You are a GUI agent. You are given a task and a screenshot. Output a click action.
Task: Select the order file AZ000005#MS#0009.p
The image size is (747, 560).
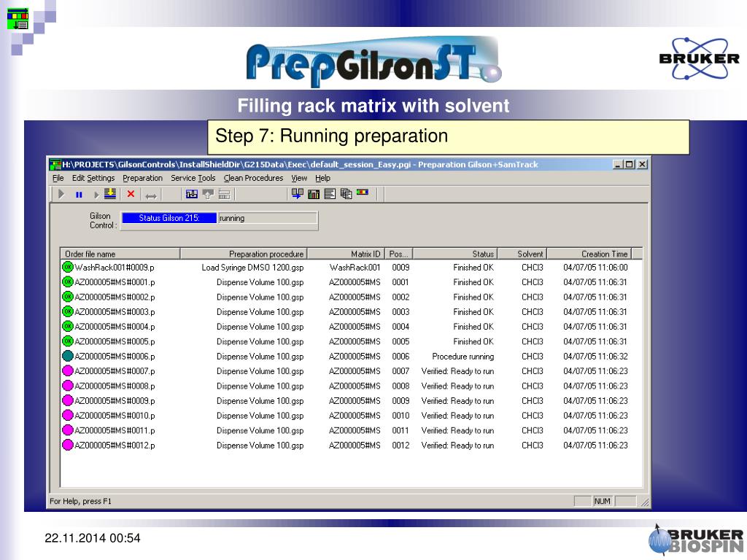[x=115, y=400]
